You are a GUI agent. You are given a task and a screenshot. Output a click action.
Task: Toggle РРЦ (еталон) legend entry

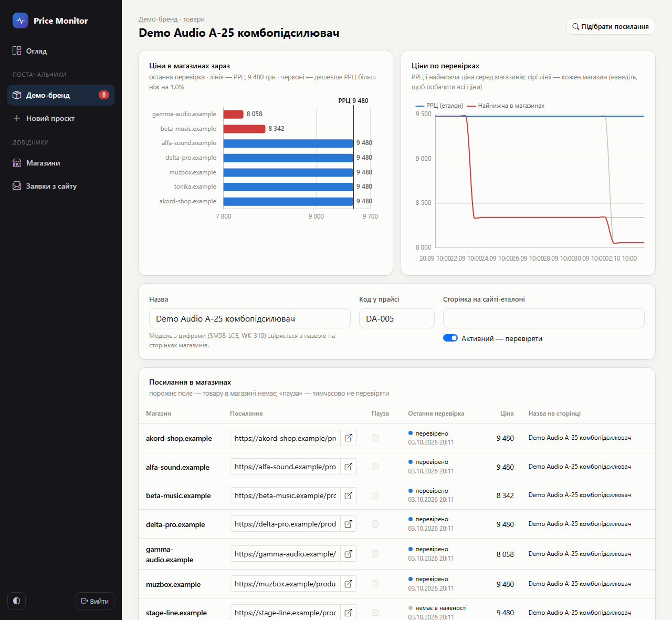coord(439,106)
